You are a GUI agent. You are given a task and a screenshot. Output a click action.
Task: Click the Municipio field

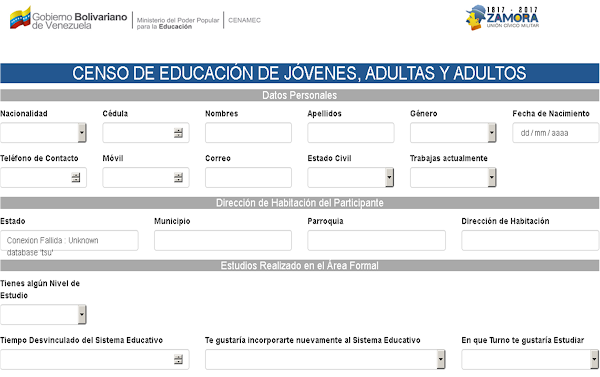coord(223,240)
